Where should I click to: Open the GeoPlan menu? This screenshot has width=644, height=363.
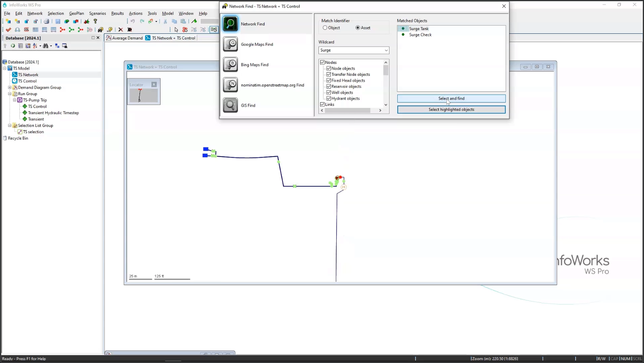tap(76, 13)
